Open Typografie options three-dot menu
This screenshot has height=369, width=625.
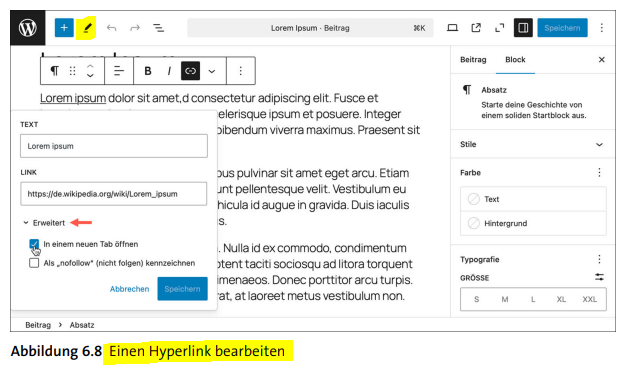click(599, 259)
